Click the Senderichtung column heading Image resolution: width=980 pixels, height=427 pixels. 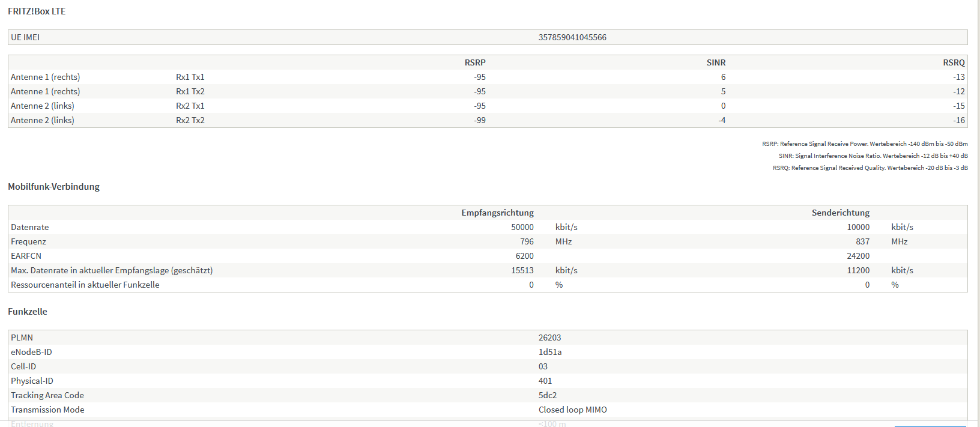(x=840, y=213)
